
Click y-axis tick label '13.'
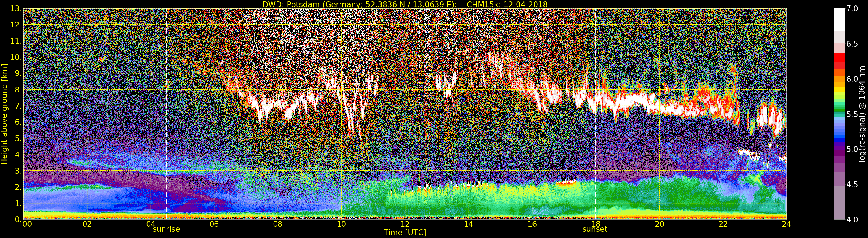point(16,9)
